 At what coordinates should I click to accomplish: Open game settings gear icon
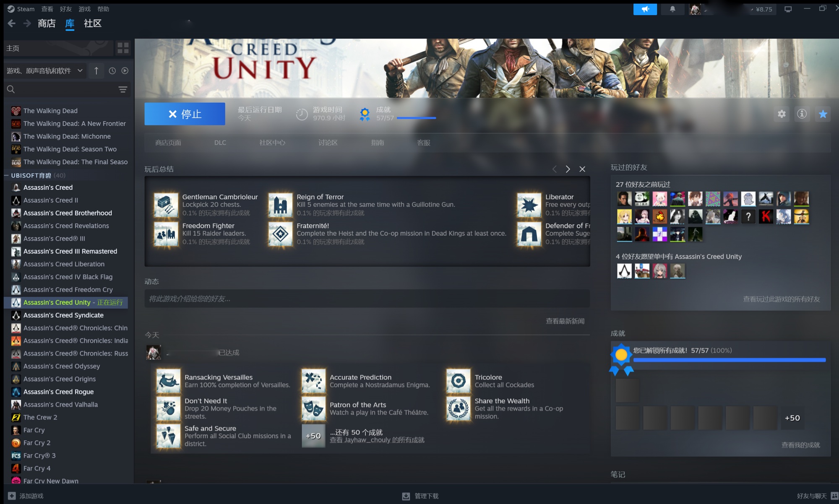point(782,114)
